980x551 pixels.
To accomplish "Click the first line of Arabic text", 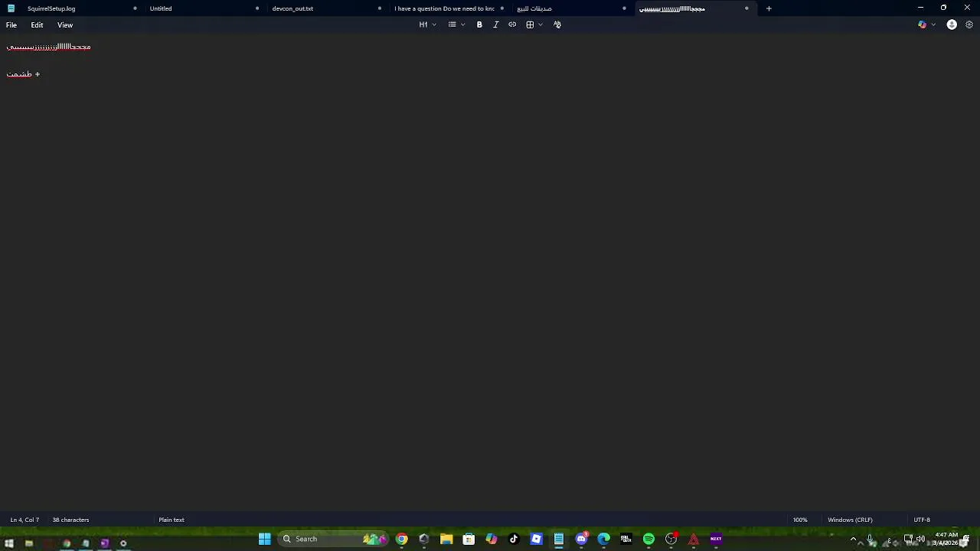I will pos(48,47).
